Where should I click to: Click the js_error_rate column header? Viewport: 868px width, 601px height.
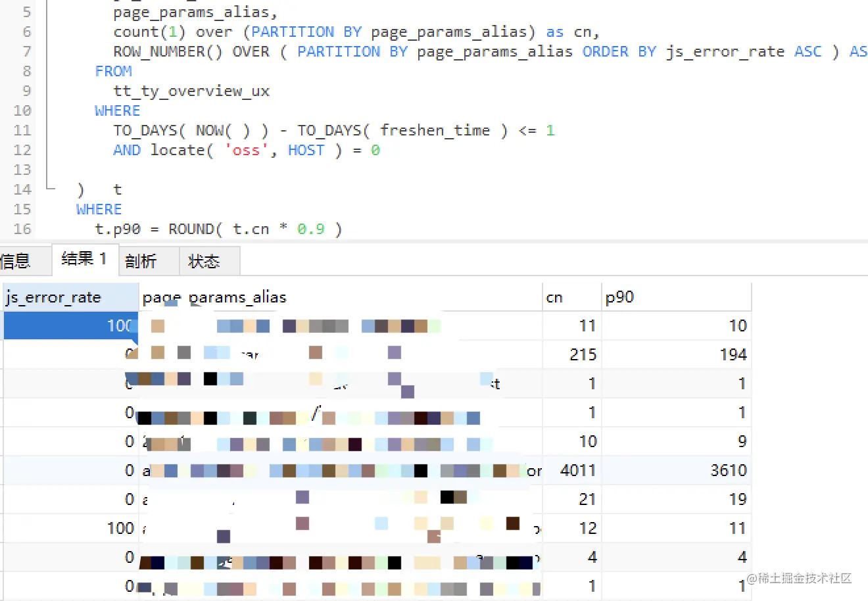(71, 297)
